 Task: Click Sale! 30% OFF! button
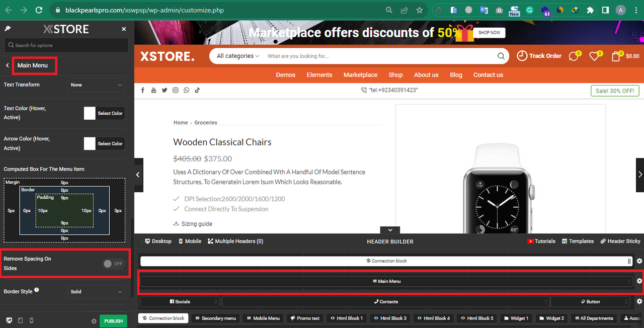point(615,91)
